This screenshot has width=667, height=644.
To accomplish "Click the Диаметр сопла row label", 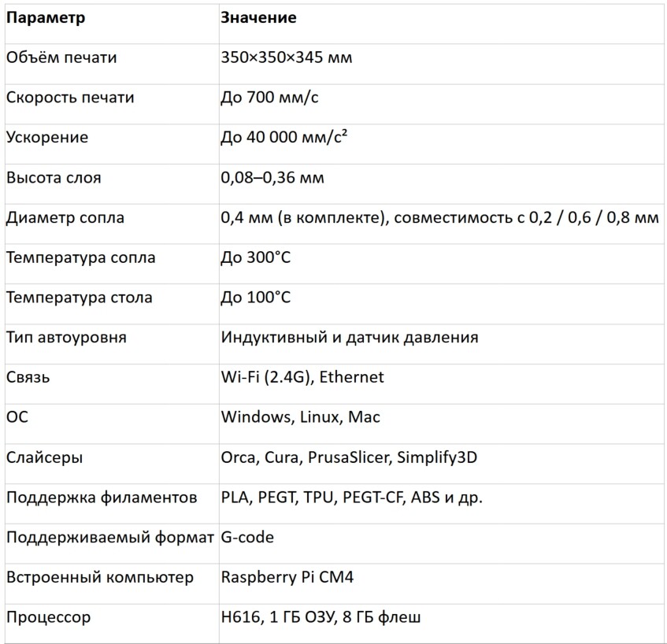I will [65, 217].
